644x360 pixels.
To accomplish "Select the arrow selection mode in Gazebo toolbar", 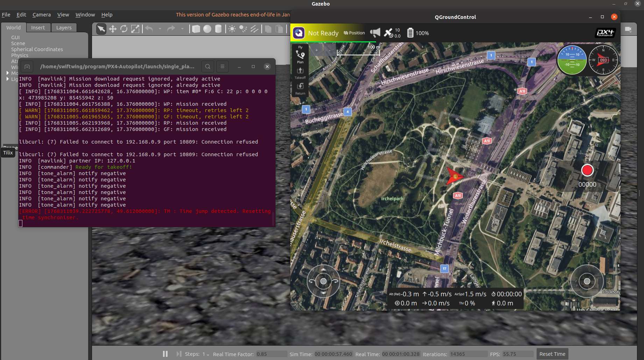I will (101, 29).
